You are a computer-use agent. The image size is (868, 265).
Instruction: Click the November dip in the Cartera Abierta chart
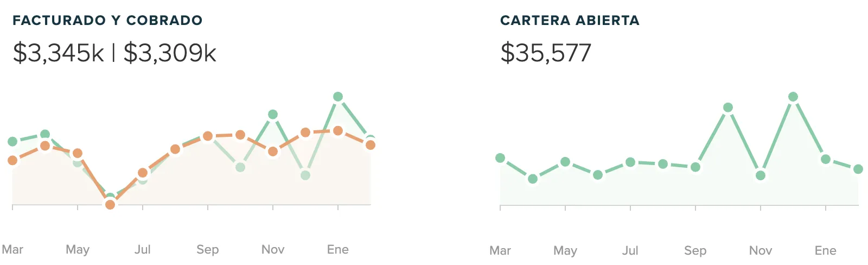761,175
